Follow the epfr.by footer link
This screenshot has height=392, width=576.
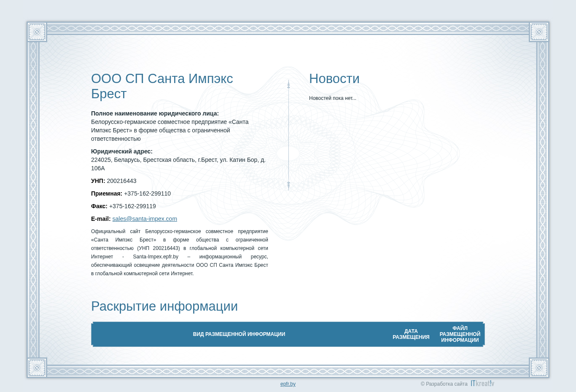pos(288,384)
